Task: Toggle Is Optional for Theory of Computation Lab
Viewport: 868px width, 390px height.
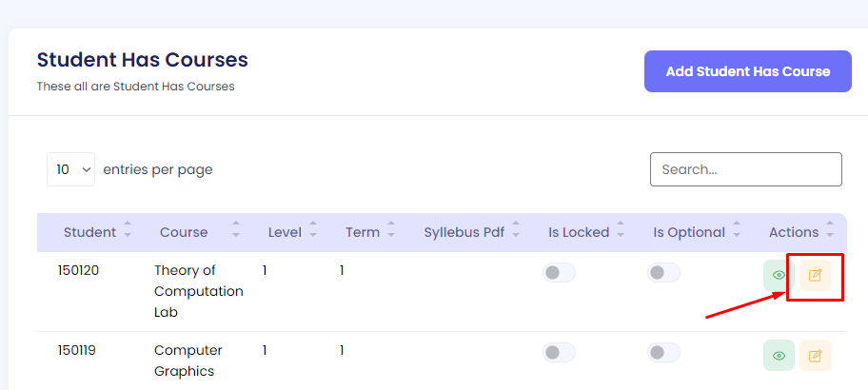Action: [x=664, y=273]
